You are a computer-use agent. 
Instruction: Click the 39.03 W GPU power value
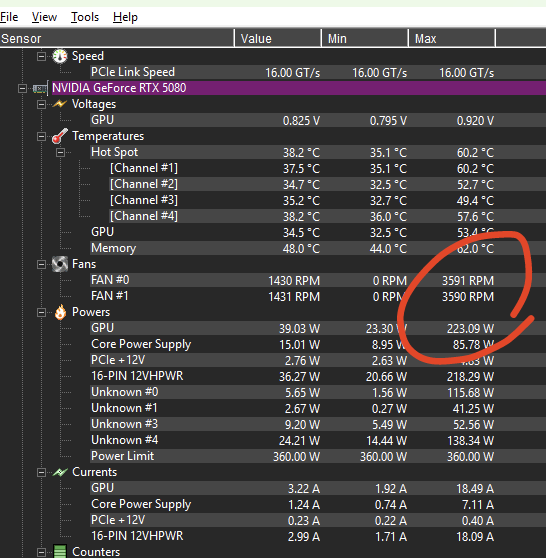[299, 329]
